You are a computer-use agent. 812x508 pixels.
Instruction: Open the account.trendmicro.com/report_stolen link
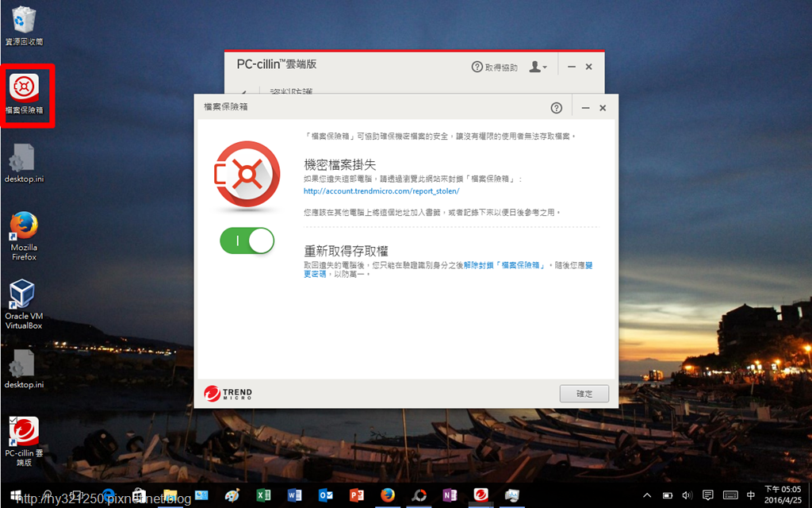pos(381,190)
